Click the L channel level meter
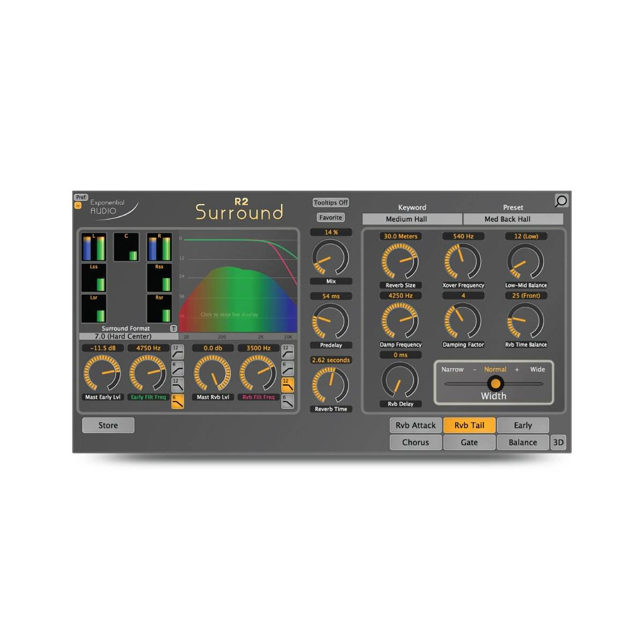Screen dimensions: 644x644 point(94,247)
